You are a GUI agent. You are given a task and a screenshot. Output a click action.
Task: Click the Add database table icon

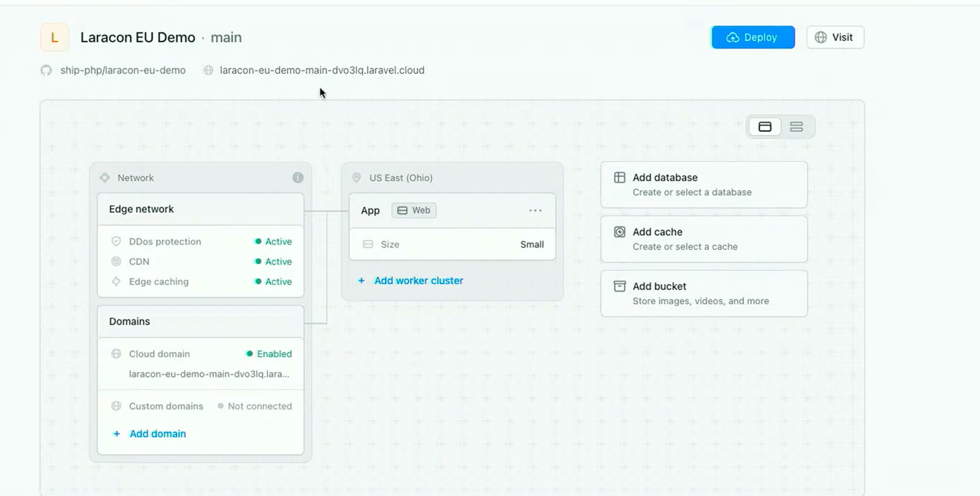tap(619, 178)
